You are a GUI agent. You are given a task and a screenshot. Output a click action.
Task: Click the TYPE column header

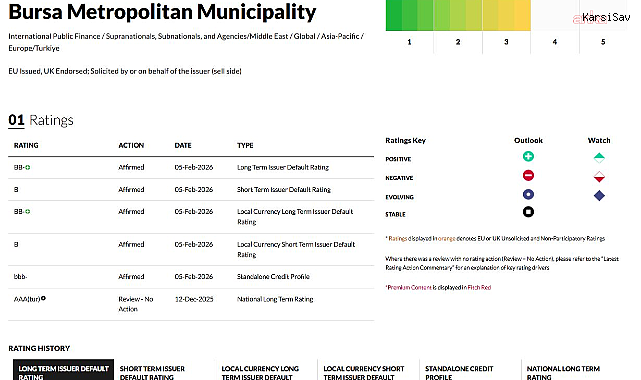coord(245,145)
